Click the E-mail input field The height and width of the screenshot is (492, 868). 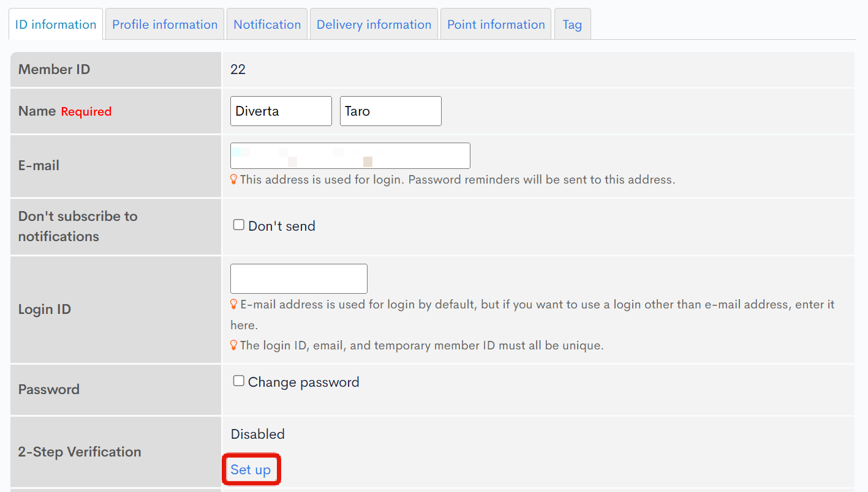[x=350, y=155]
